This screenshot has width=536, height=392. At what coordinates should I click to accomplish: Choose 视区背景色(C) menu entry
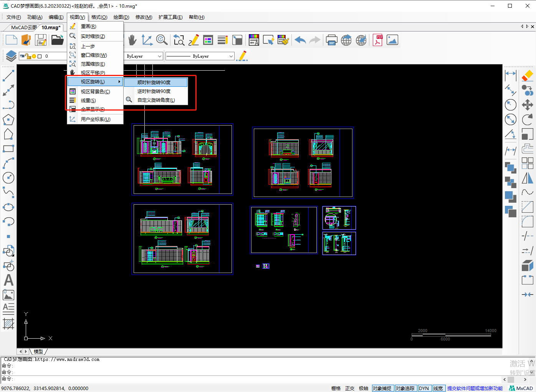click(95, 91)
